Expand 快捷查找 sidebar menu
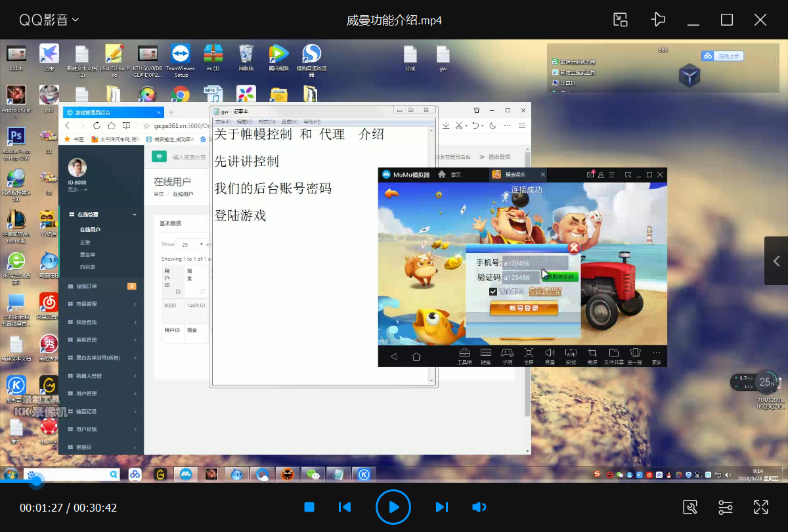Screen dimensions: 788x532 (x=101, y=322)
